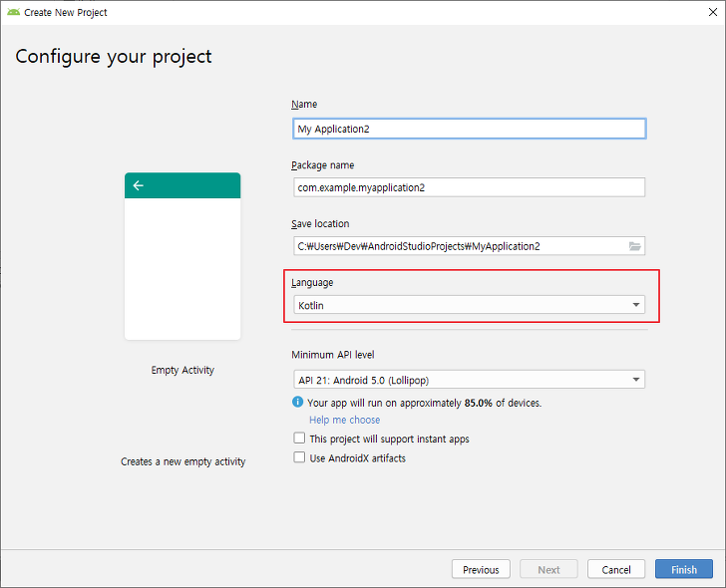Go back with the Previous button
Viewport: 726px width, 588px height.
click(x=481, y=569)
